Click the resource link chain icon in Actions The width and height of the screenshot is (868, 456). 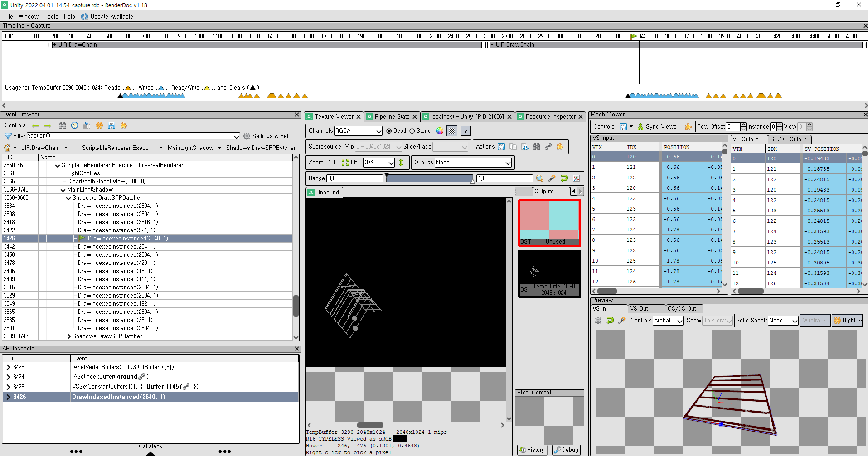[548, 147]
